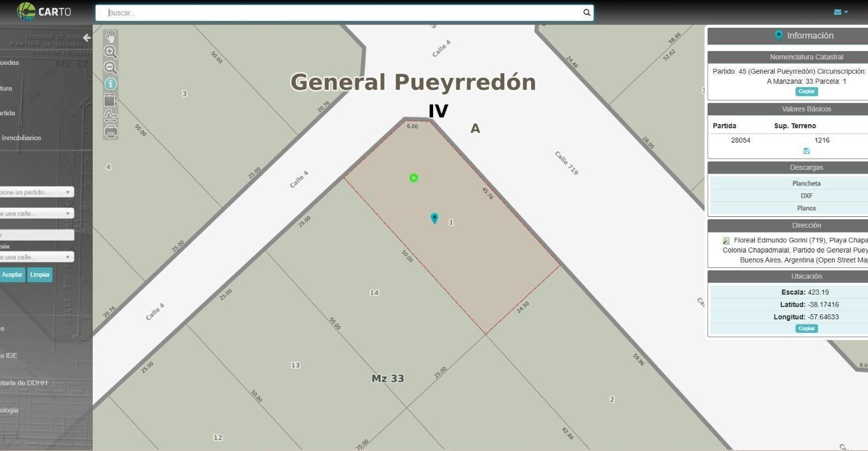Screen dimensions: 868x451
Task: Click the Información header pin icon
Action: [778, 36]
